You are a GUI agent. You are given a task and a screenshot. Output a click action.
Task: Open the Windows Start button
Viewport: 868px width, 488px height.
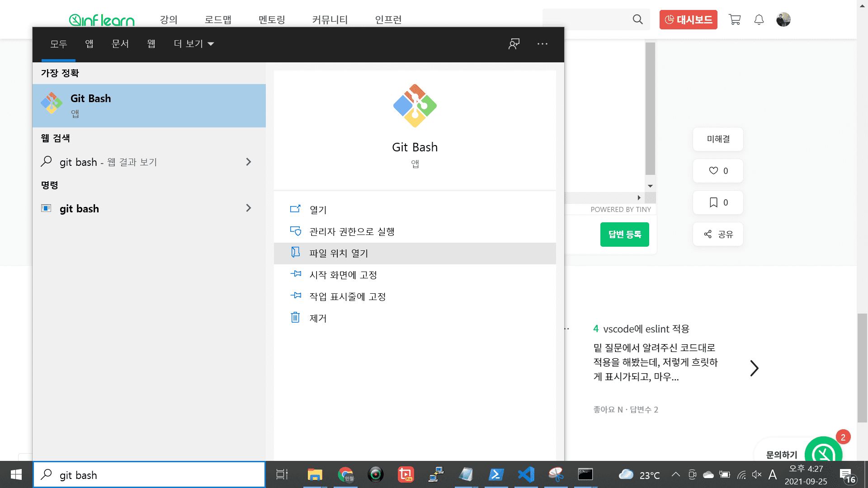16,474
